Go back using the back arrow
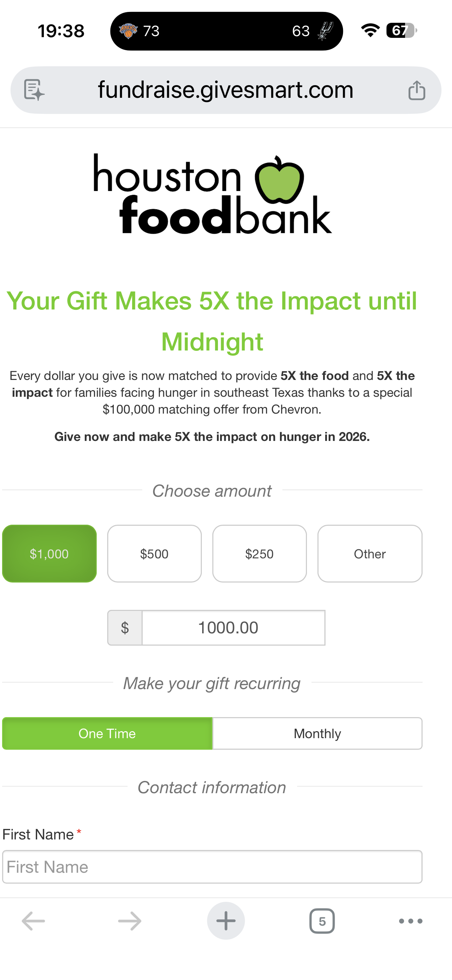Viewport: 452px width, 980px height. pyautogui.click(x=34, y=921)
